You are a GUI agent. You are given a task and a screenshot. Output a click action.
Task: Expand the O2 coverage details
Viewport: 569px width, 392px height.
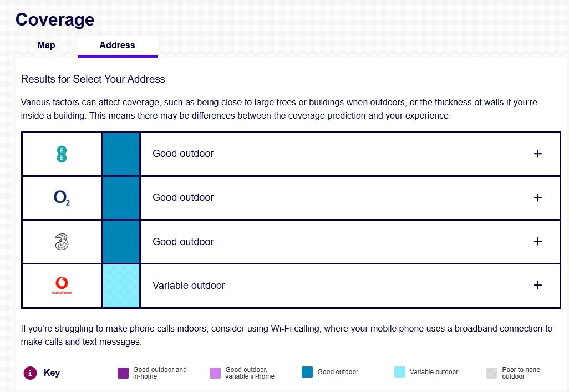537,197
